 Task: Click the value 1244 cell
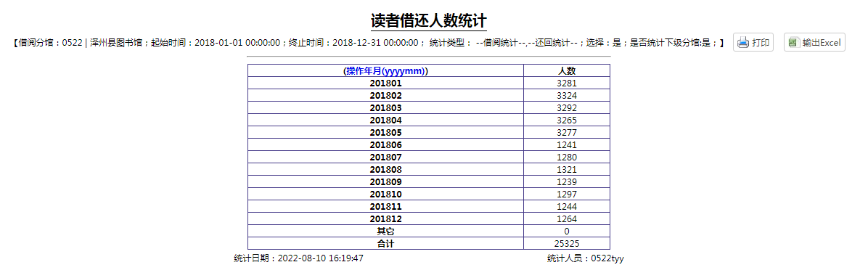[567, 207]
